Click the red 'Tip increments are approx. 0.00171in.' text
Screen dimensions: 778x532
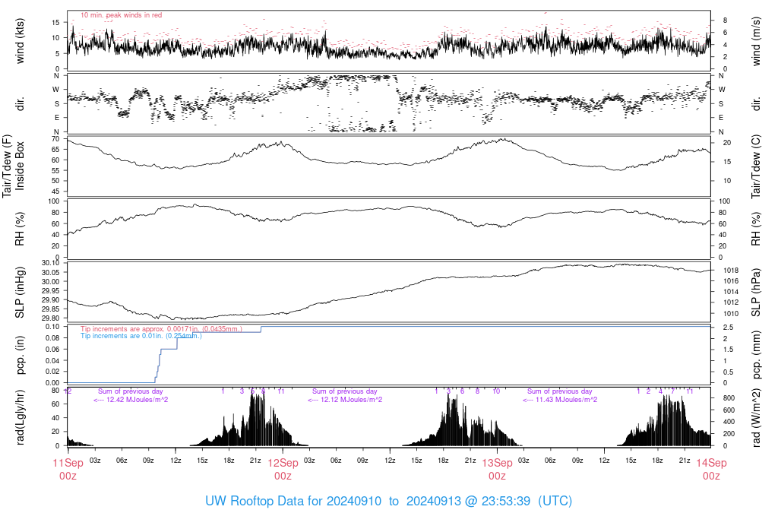161,329
